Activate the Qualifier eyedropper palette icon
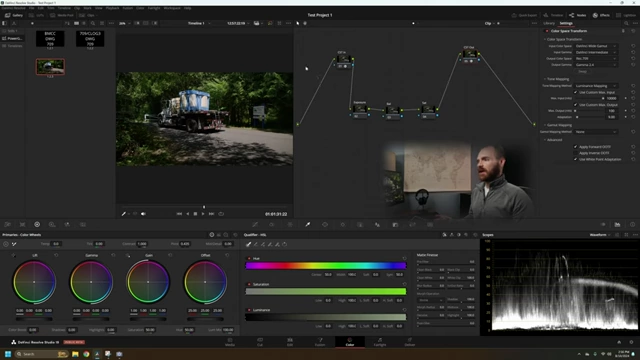This screenshot has width=640, height=360. tap(307, 224)
